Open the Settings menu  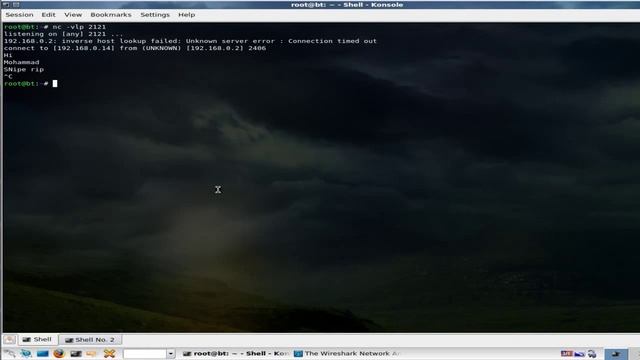[155, 15]
